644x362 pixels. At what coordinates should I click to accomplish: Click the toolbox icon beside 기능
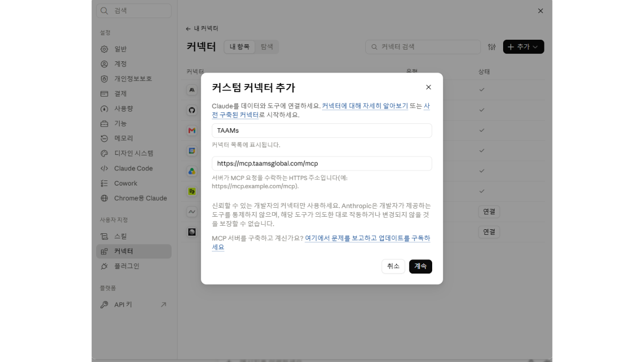coord(104,124)
